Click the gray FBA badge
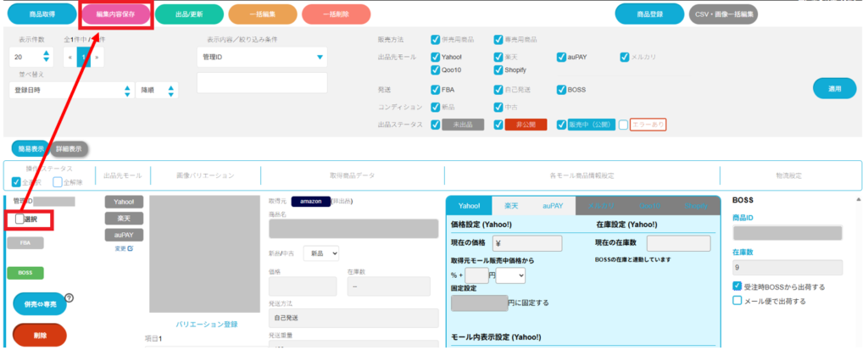This screenshot has width=868, height=350. click(x=25, y=242)
